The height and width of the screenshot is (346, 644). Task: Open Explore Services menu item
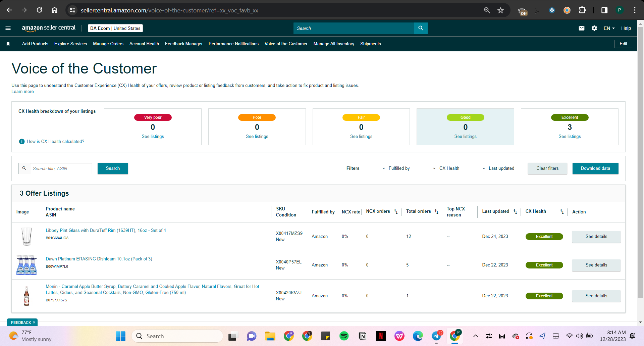(x=71, y=44)
